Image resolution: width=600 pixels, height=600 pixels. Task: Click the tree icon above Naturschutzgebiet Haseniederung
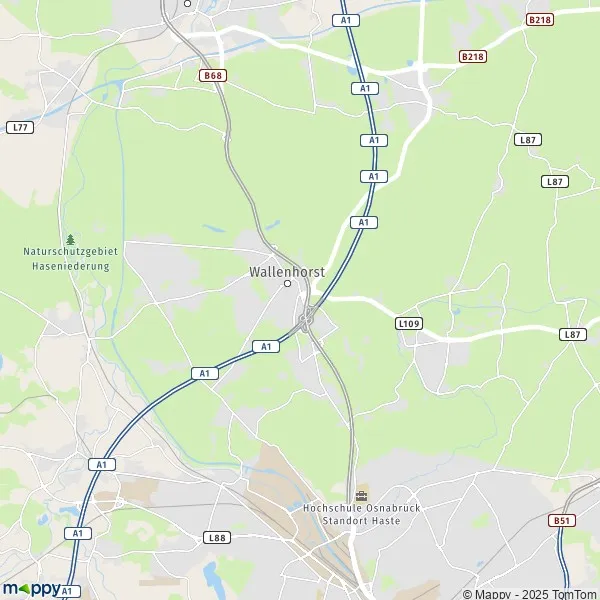point(70,240)
